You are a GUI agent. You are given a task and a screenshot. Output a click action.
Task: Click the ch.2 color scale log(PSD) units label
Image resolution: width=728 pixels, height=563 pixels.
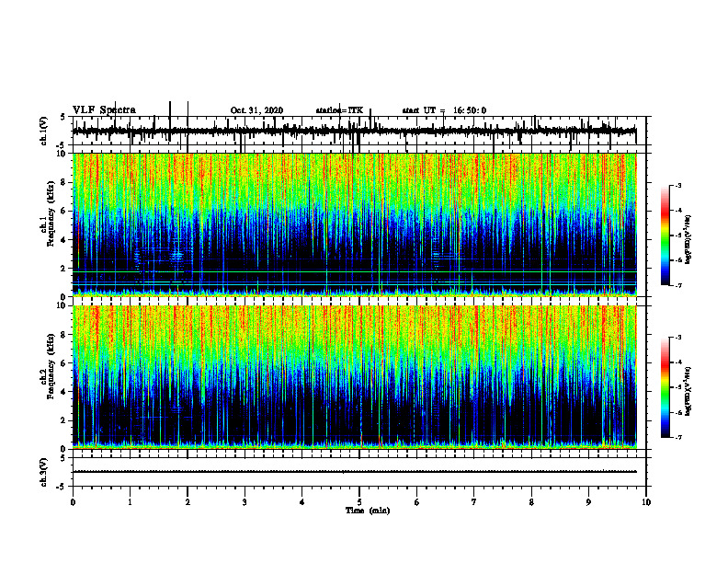(x=688, y=391)
